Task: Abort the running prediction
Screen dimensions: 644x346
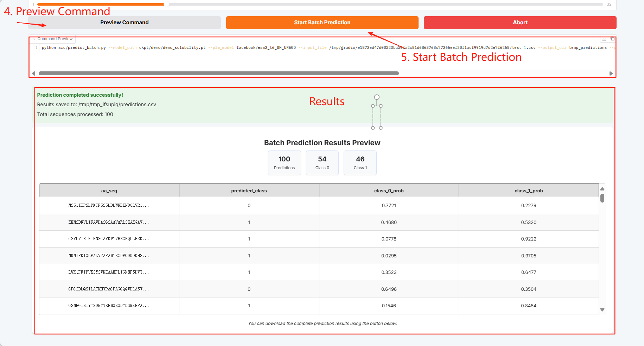Action: pyautogui.click(x=519, y=23)
